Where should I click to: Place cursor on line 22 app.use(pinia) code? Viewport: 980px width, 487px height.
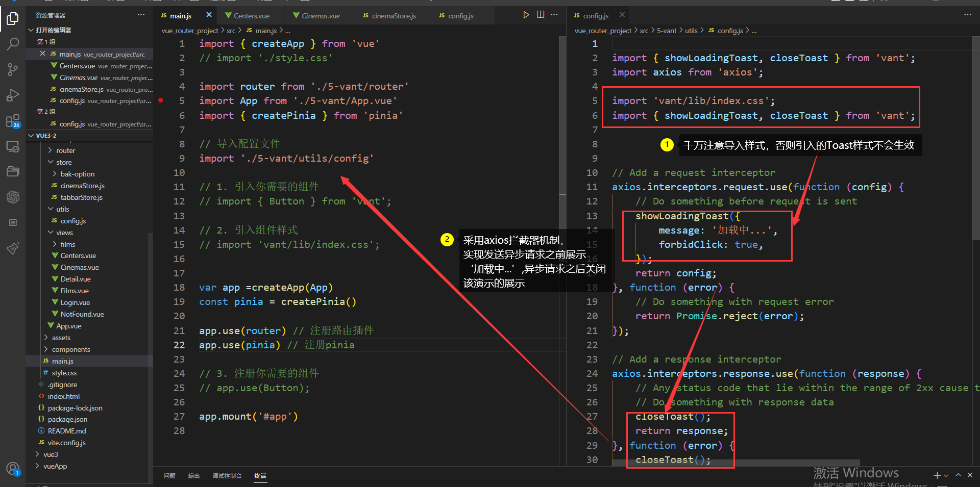[x=239, y=345]
